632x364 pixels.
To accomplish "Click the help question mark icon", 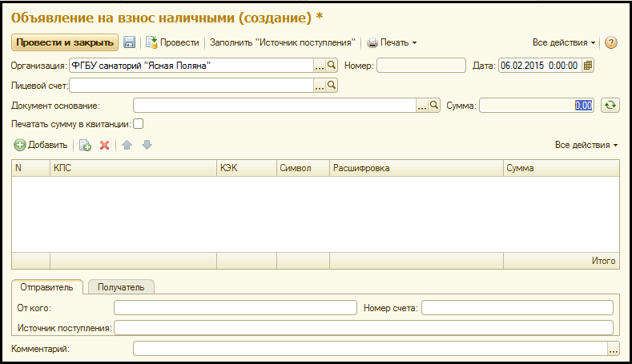I will click(610, 42).
